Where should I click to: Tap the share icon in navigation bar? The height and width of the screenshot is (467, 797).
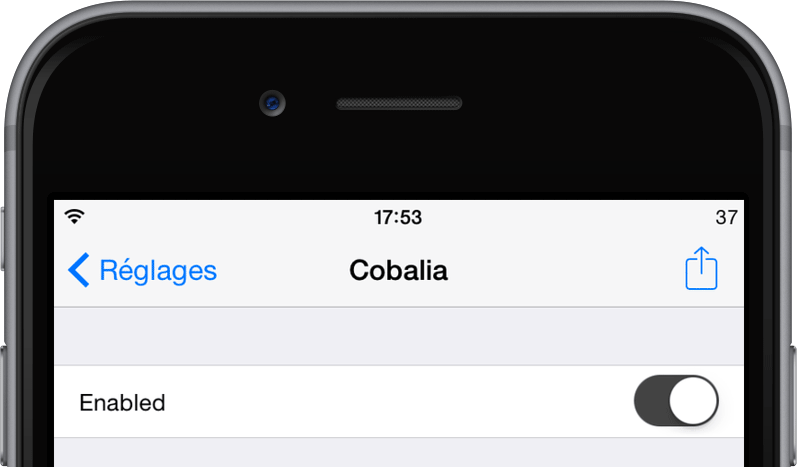tap(701, 268)
